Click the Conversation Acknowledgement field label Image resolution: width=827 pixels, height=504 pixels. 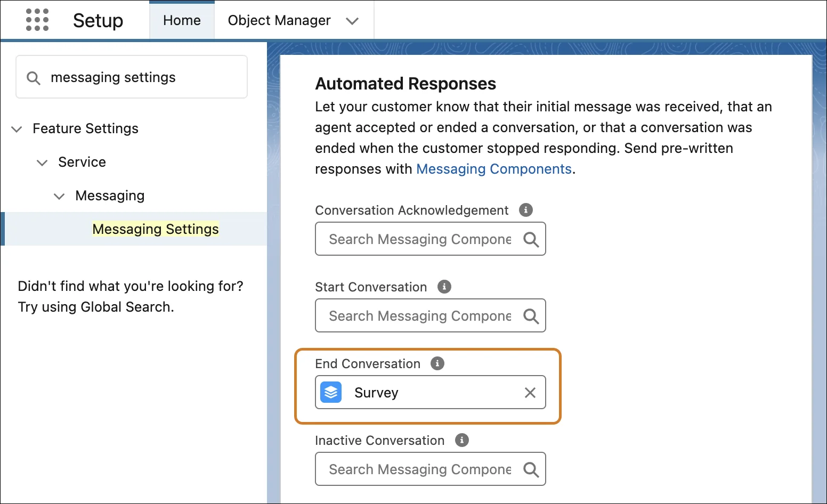pos(412,210)
